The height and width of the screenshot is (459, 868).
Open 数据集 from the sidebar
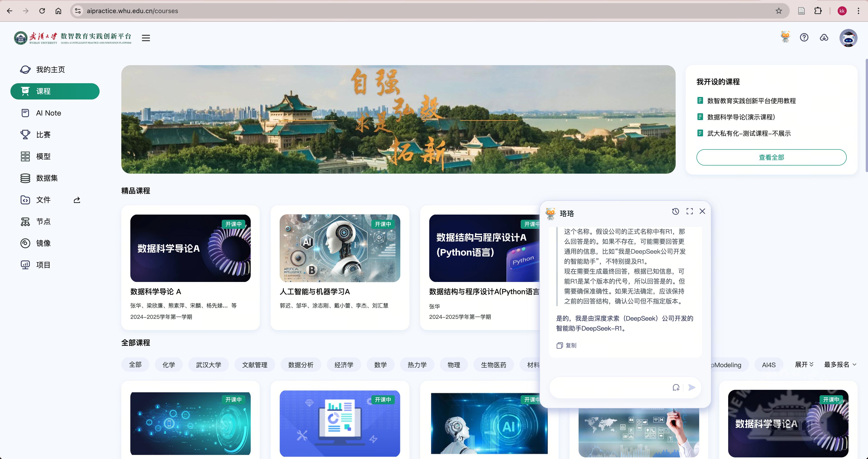click(x=47, y=178)
